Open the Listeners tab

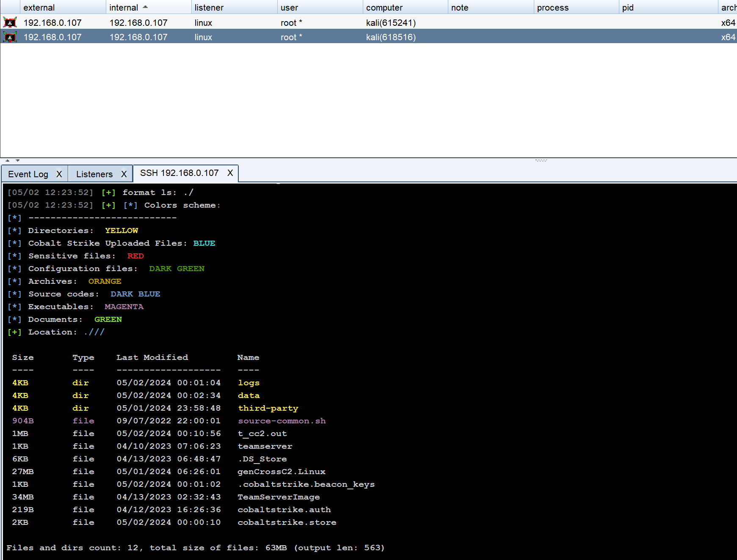[94, 174]
